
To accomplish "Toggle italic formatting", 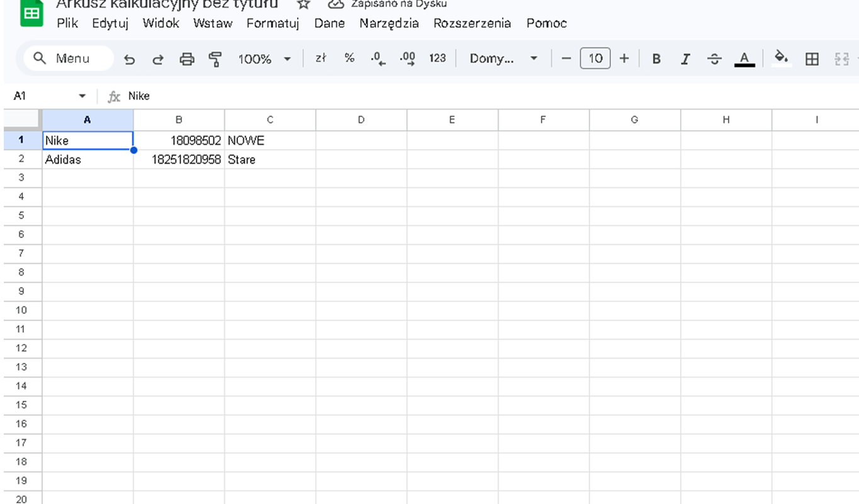I will (685, 59).
